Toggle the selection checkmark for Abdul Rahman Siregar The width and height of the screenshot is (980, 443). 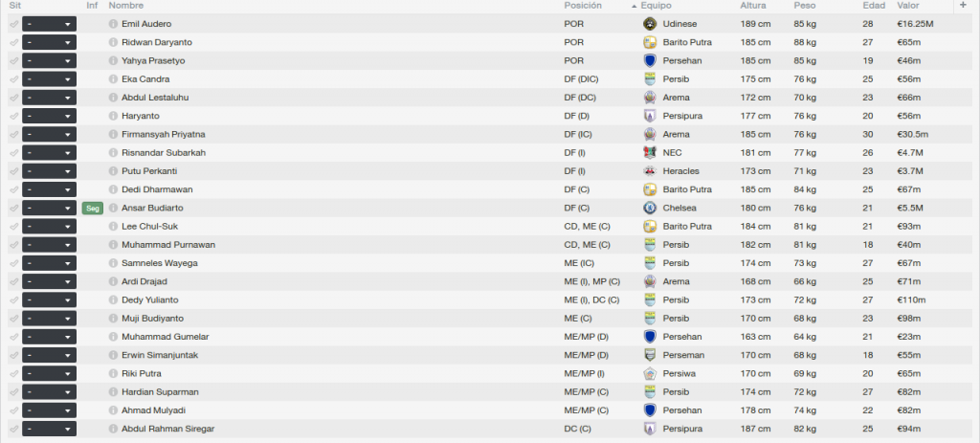(x=13, y=429)
